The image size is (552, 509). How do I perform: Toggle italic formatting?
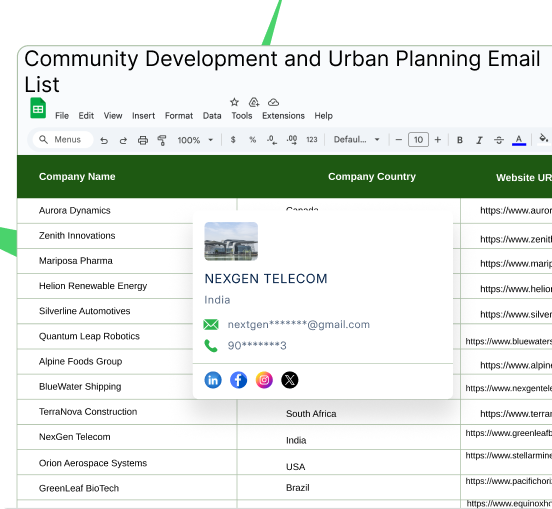[x=479, y=140]
